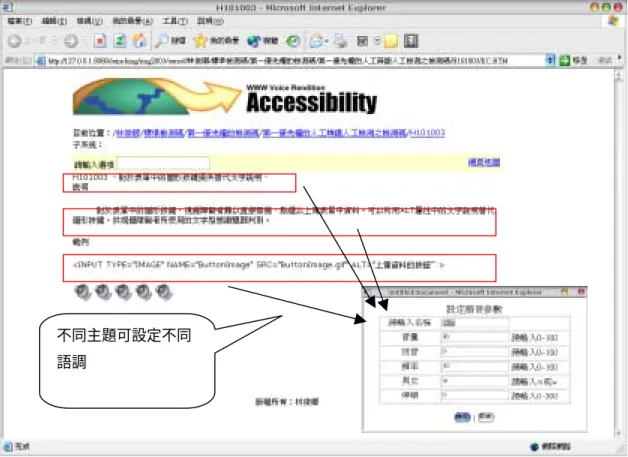Image resolution: width=628 pixels, height=457 pixels.
Task: Open the File menu
Action: (x=19, y=21)
